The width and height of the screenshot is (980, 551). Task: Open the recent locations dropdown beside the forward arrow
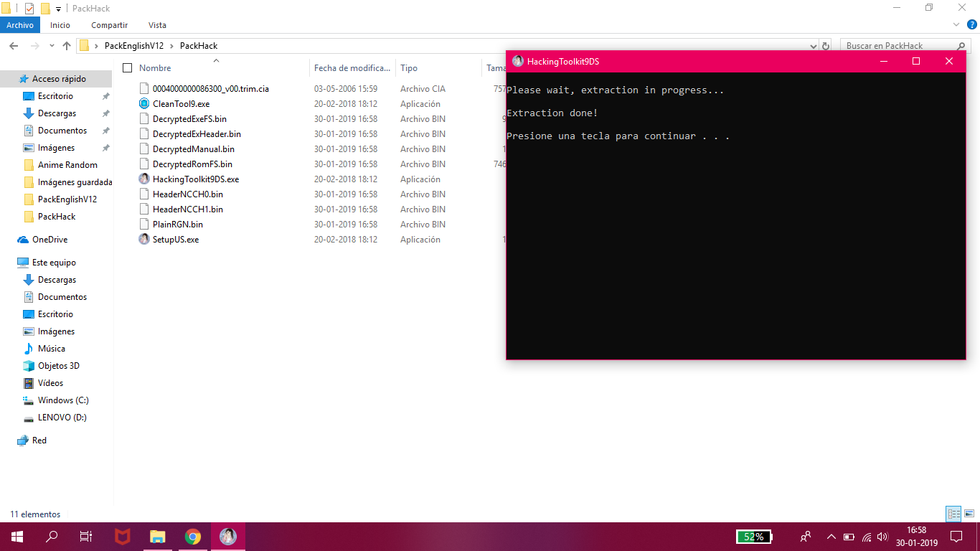pos(50,46)
